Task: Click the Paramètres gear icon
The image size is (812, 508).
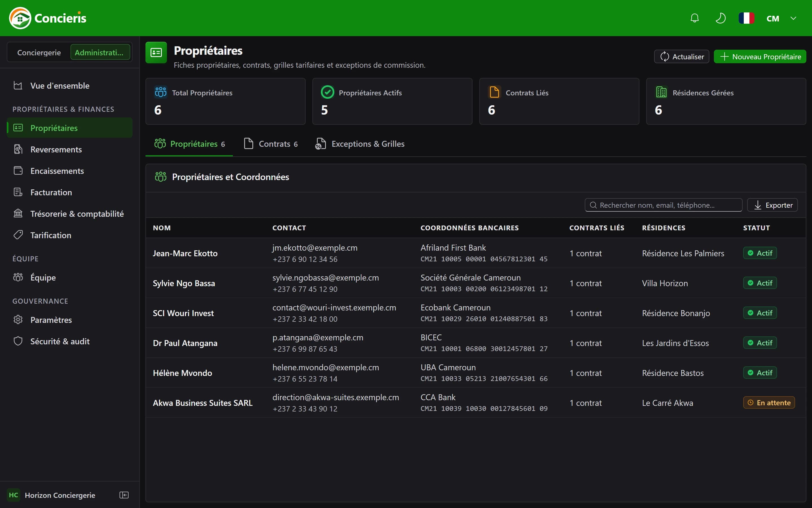Action: 18,319
